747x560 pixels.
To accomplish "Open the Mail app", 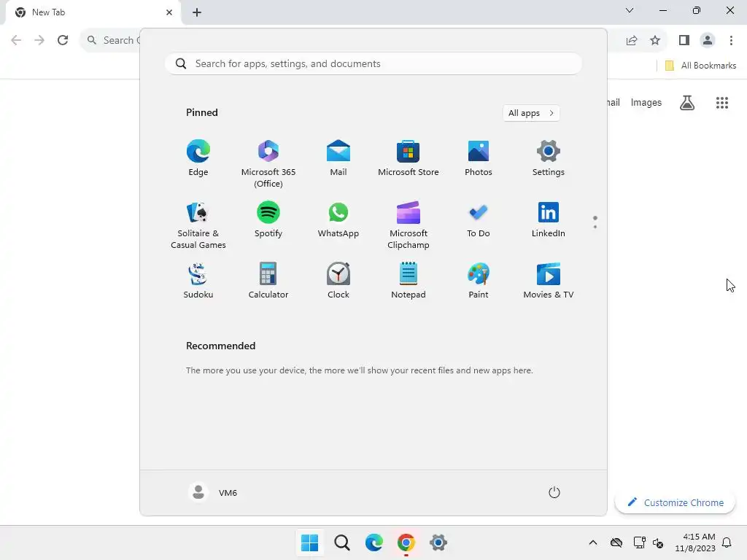I will 338,158.
